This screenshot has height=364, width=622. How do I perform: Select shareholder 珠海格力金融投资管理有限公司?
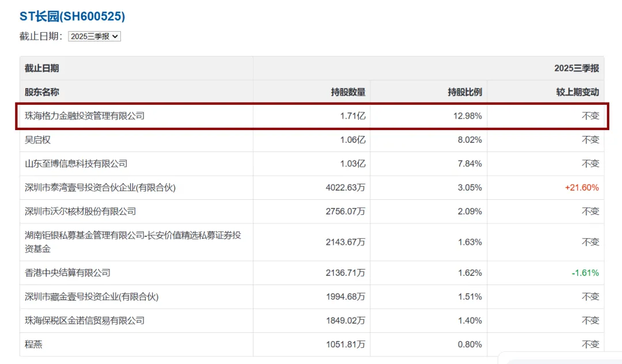tap(85, 116)
